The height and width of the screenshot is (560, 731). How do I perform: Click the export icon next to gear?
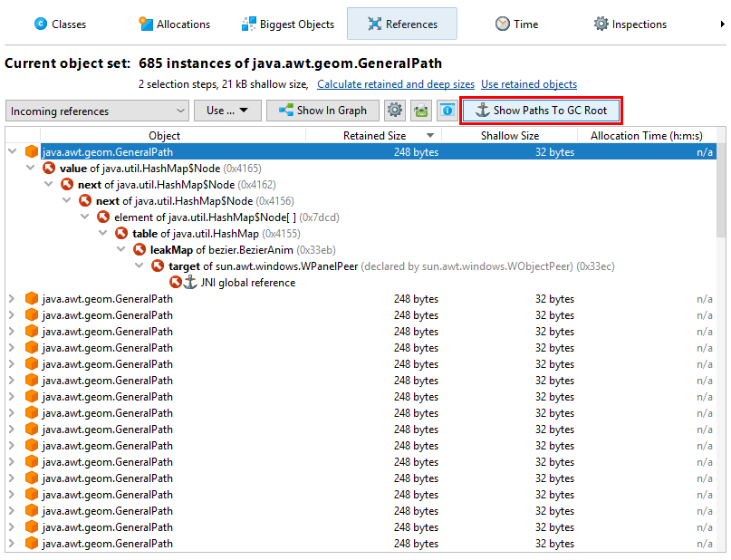(x=421, y=111)
